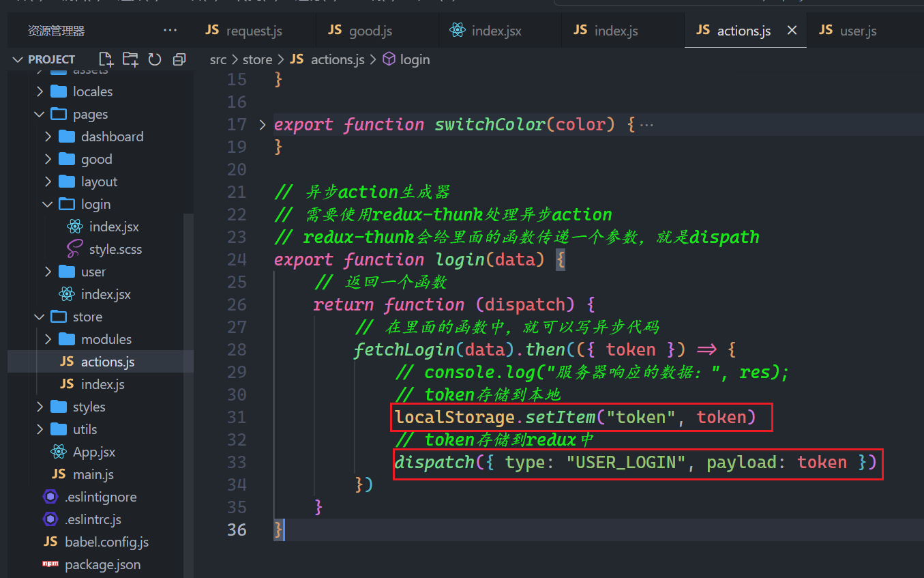The image size is (924, 578).
Task: Expand the modules folder
Action: coord(48,339)
